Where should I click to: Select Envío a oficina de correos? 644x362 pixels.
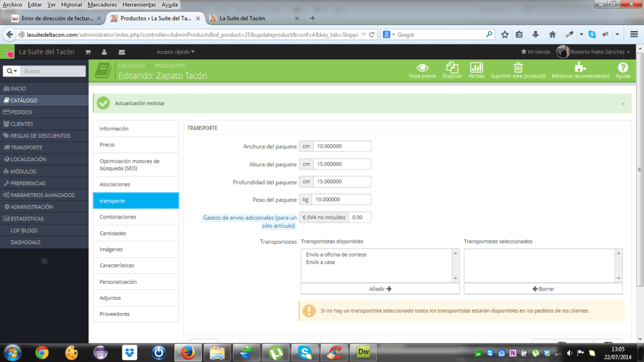(336, 255)
